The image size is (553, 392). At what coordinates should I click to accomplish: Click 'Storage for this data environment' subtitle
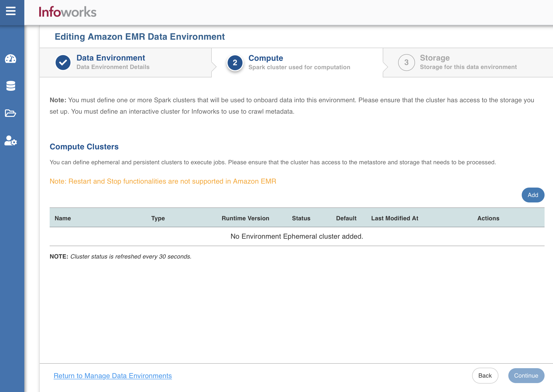click(x=468, y=67)
